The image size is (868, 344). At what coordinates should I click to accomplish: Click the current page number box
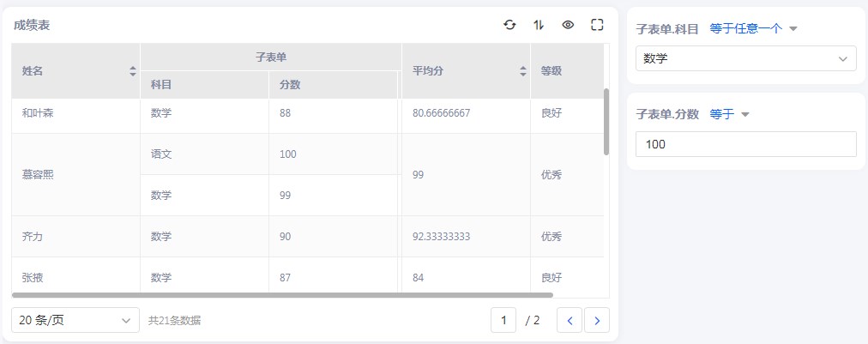[x=503, y=320]
